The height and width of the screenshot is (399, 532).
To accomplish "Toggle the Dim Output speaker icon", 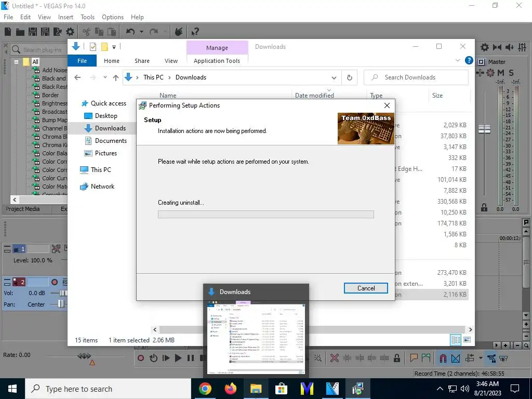I will point(510,47).
